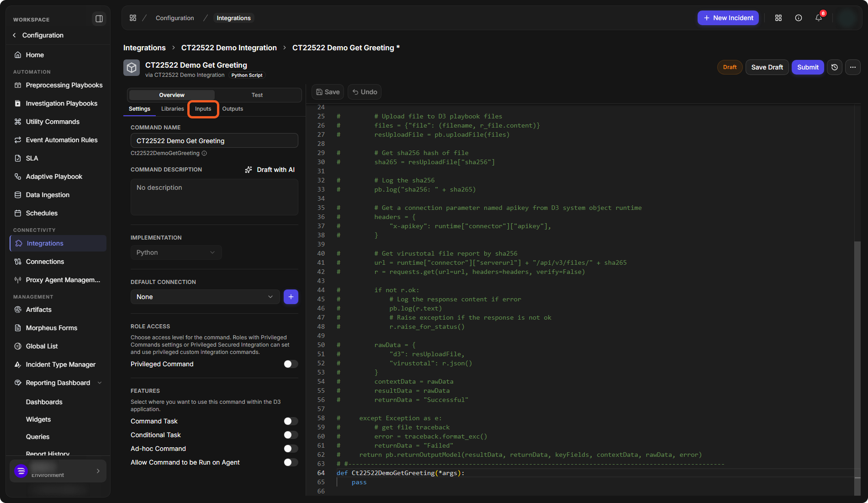Select the Inputs tab
The image size is (868, 503).
click(x=203, y=109)
